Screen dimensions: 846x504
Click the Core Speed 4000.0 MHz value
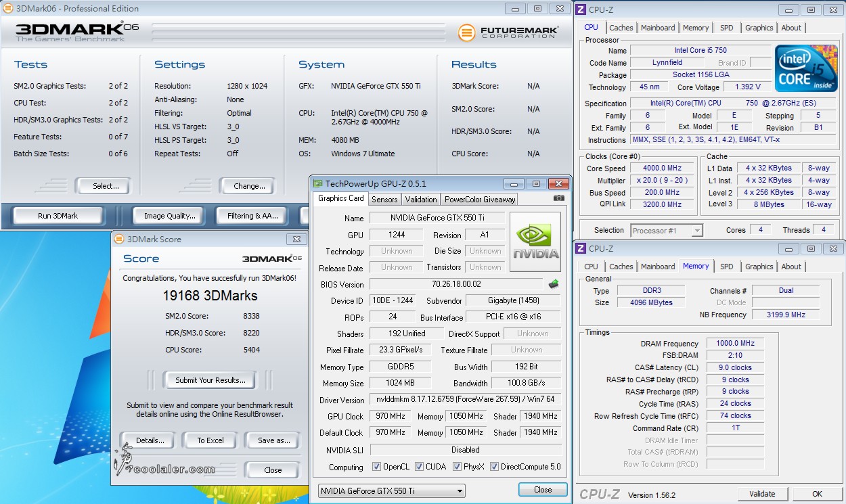click(662, 168)
